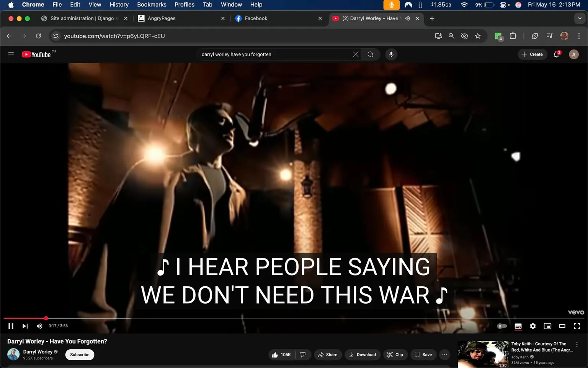The width and height of the screenshot is (588, 368).
Task: Subscribe to Darryl Worley channel
Action: coord(80,355)
